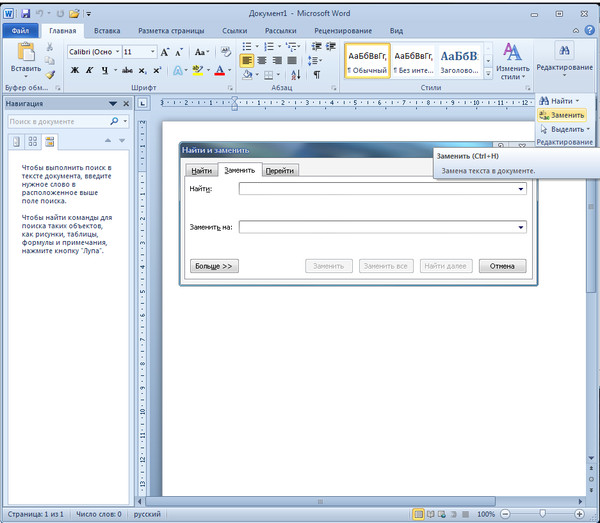Toggle Strikethrough (abc) formatting
Viewport: 600px width, 523px height.
(x=127, y=70)
